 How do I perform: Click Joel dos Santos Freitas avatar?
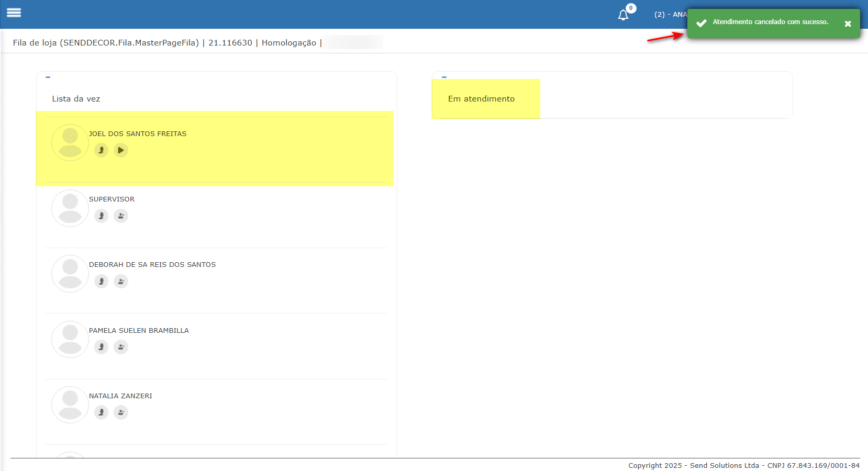coord(70,142)
